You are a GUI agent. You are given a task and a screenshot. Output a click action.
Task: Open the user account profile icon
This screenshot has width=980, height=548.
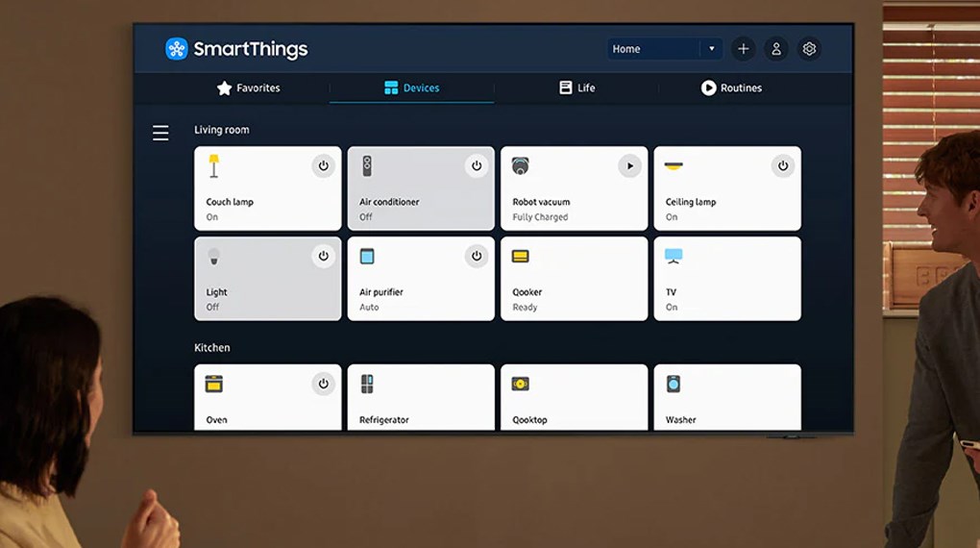[x=776, y=49]
